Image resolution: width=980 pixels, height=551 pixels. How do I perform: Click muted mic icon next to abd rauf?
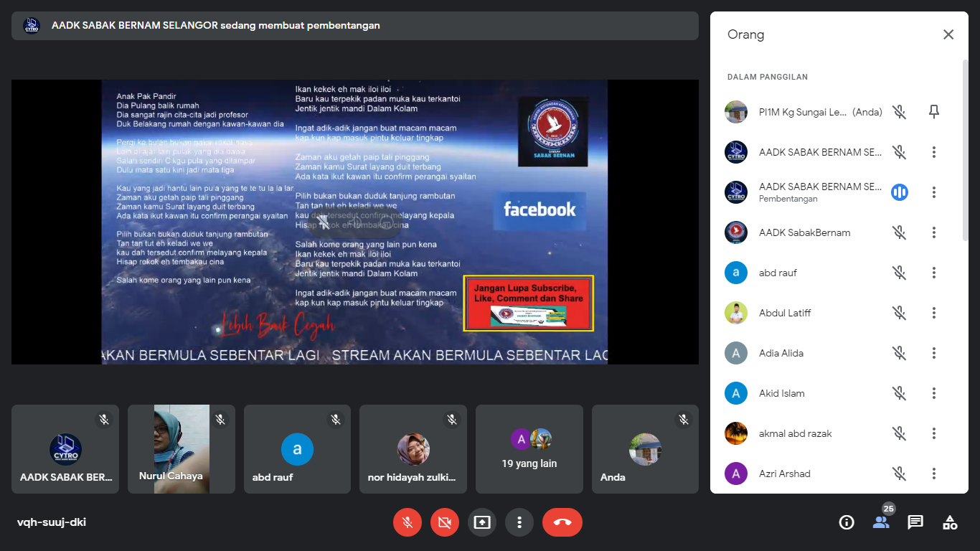click(x=899, y=273)
